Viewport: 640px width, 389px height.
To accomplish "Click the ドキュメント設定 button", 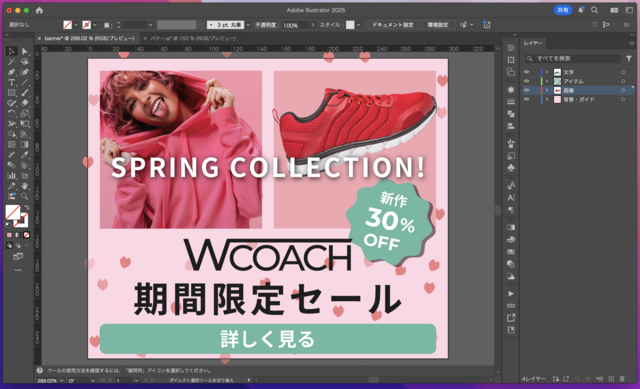I will pyautogui.click(x=392, y=25).
